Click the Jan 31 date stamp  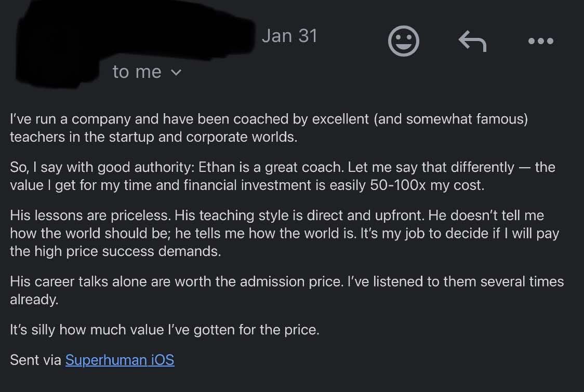pyautogui.click(x=289, y=36)
